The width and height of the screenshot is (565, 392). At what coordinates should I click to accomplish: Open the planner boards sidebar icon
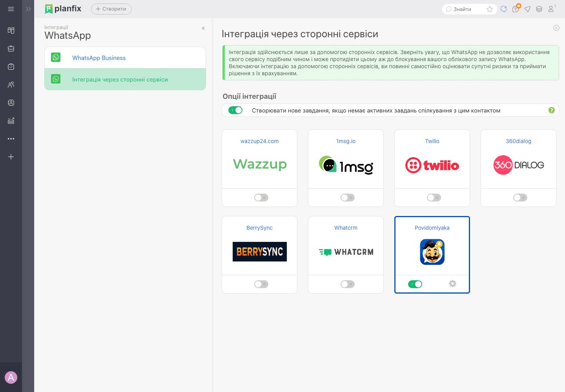(11, 31)
